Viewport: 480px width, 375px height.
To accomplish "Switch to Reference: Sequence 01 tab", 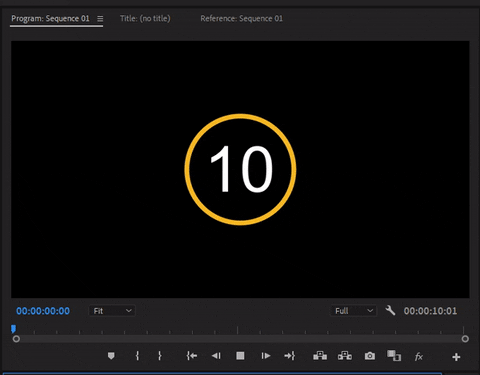I will coord(241,18).
